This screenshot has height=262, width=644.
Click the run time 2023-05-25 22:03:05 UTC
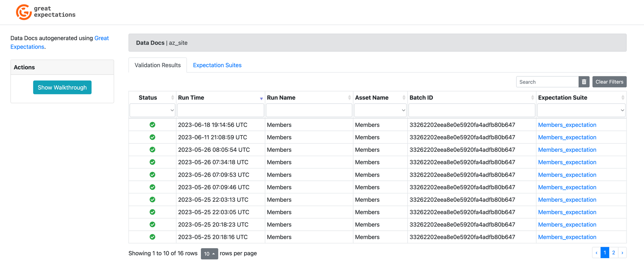[x=213, y=212]
